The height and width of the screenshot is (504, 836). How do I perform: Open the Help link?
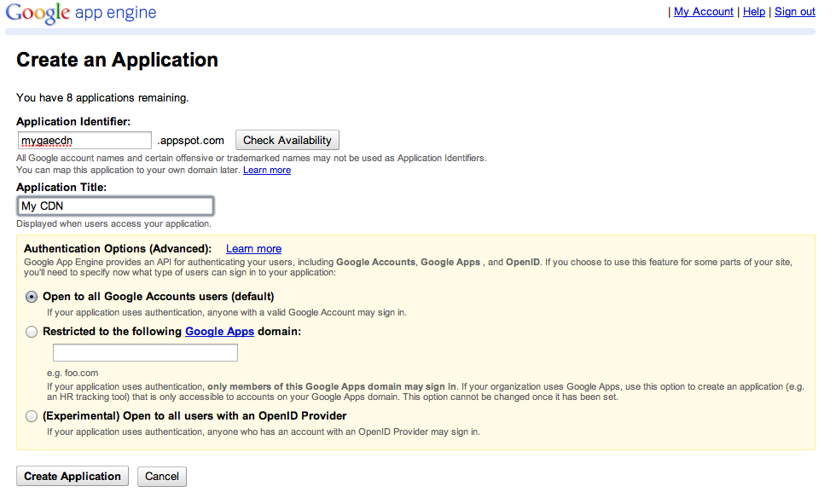click(754, 12)
